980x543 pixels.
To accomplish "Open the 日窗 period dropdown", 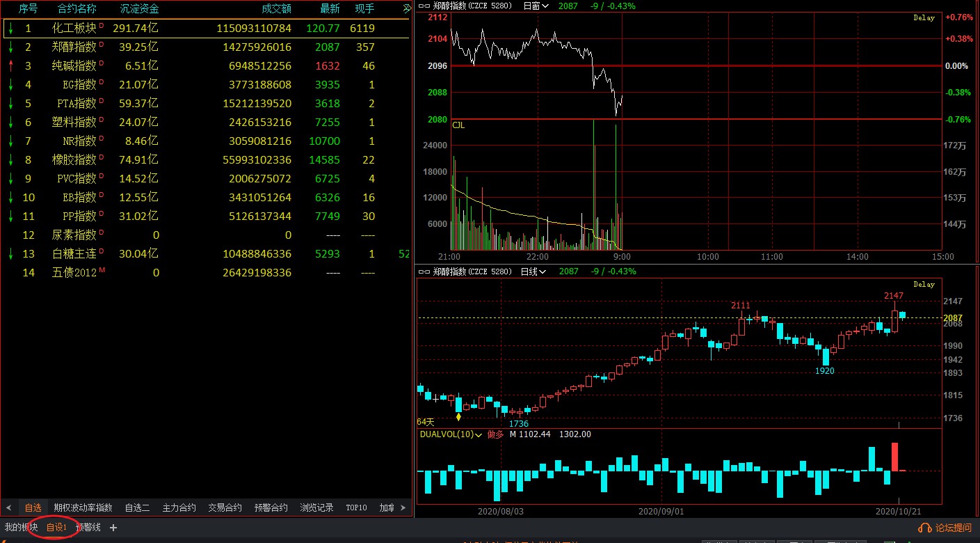I will [535, 6].
